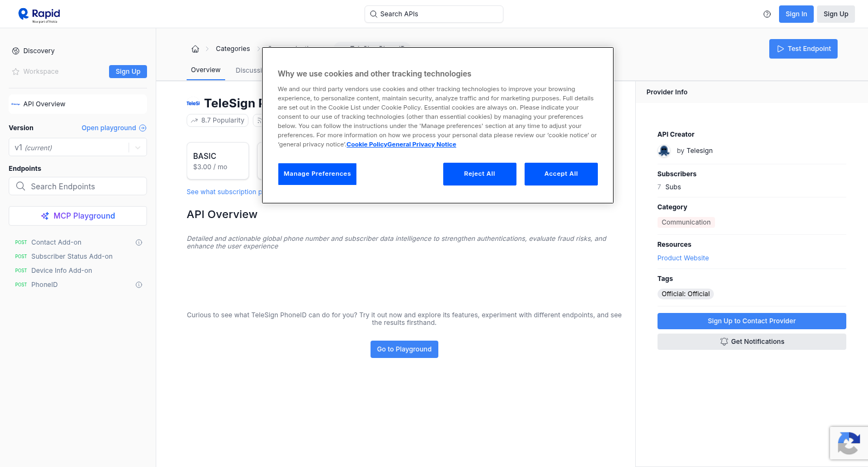Click the Workspace star icon

(16, 72)
